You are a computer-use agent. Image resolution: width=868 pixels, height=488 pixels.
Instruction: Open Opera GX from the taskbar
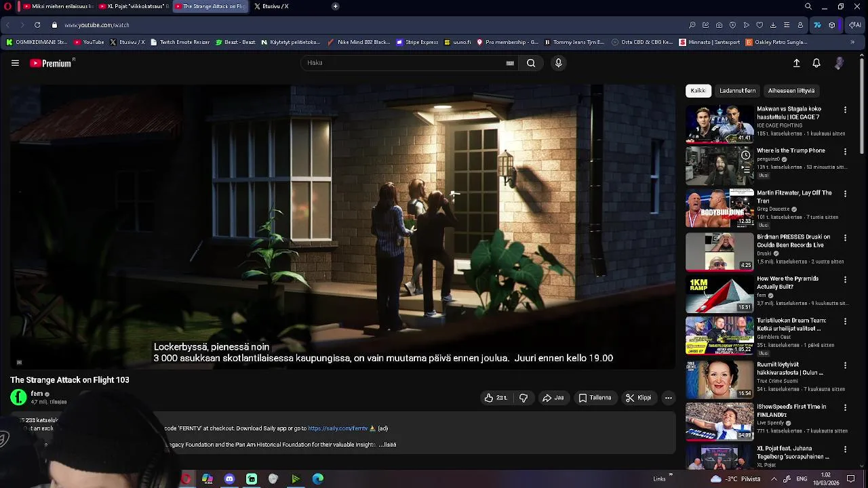click(x=186, y=479)
